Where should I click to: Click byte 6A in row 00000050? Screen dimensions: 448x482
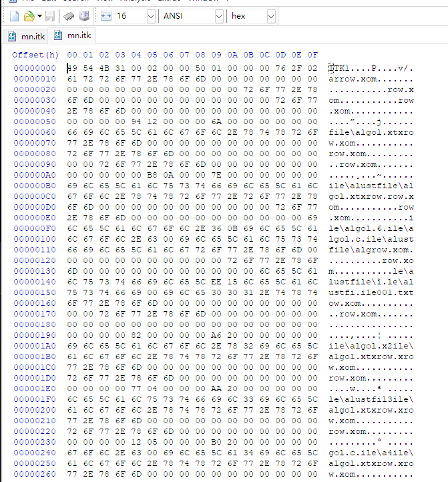coord(216,122)
